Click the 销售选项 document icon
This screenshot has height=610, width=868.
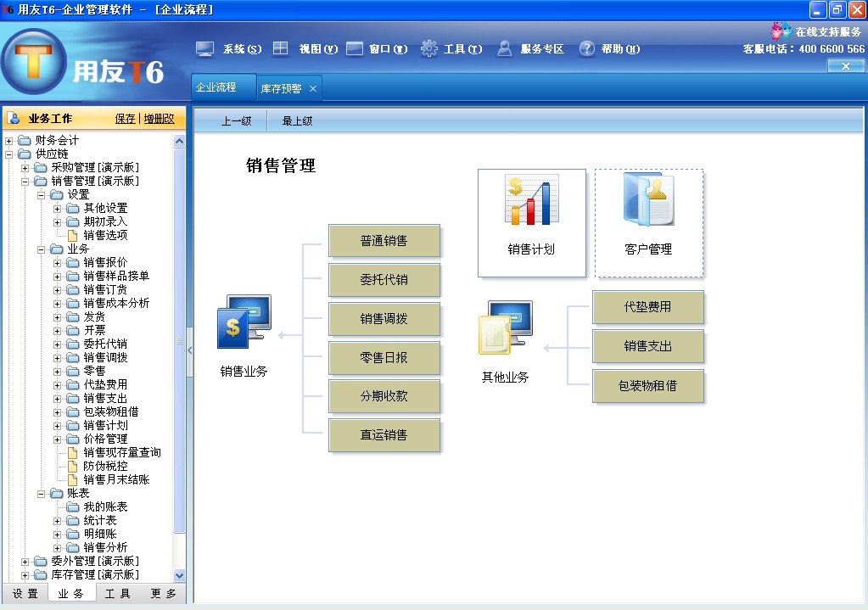point(72,236)
